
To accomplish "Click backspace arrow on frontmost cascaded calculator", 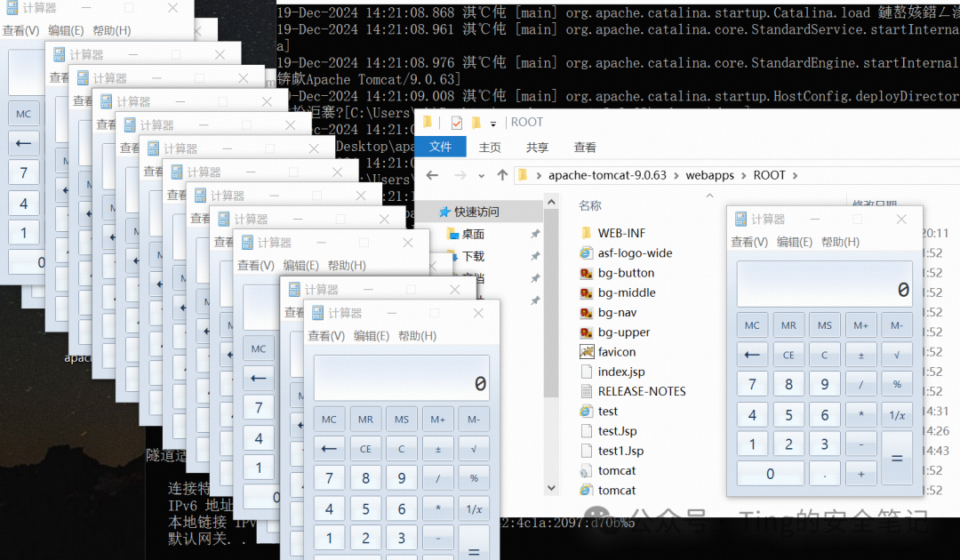I will click(x=330, y=449).
